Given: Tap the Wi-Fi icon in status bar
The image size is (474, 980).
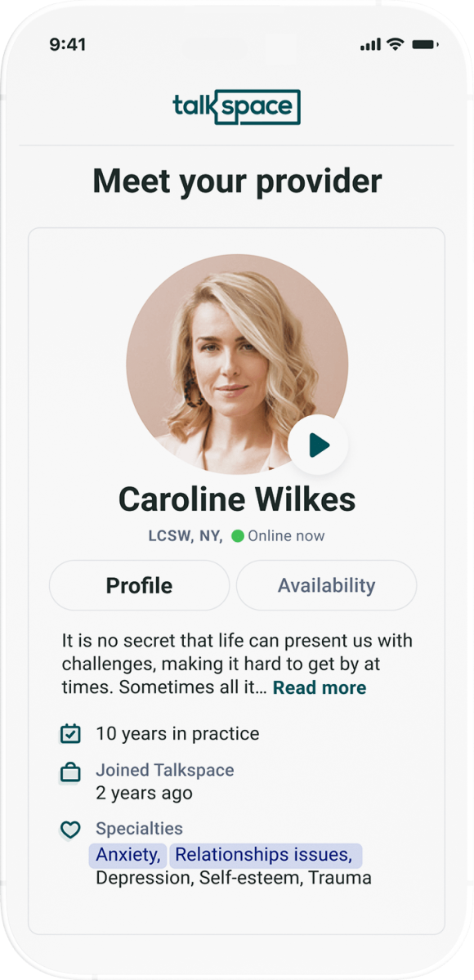Looking at the screenshot, I should [395, 44].
